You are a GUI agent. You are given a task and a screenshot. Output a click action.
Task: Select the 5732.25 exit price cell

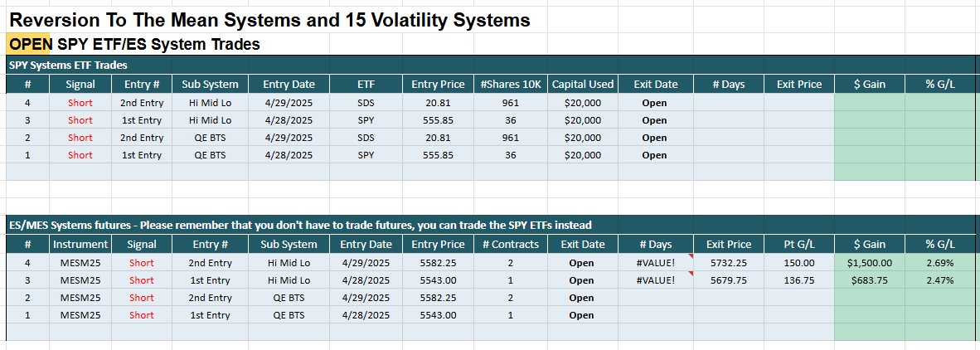click(729, 263)
